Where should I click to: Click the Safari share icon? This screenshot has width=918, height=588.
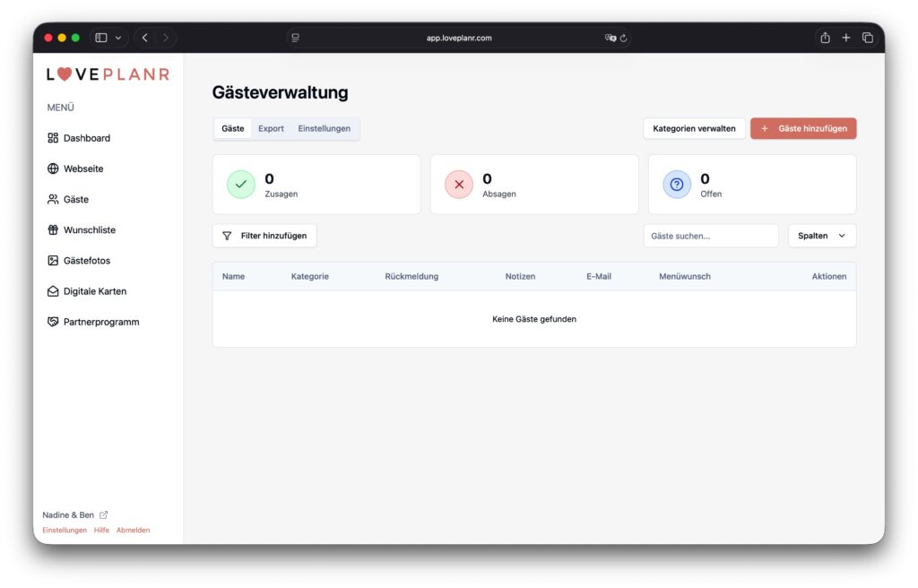tap(824, 38)
